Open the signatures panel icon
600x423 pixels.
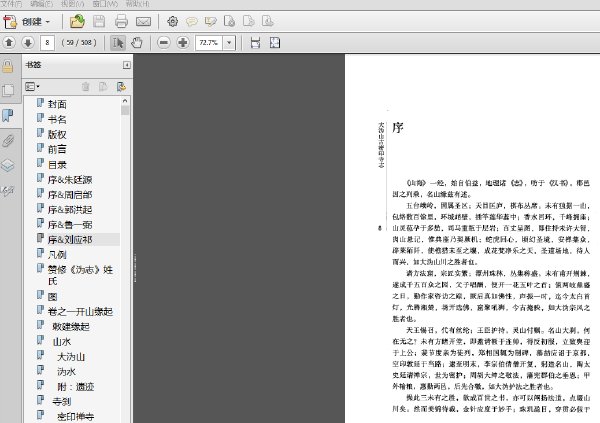coord(8,190)
